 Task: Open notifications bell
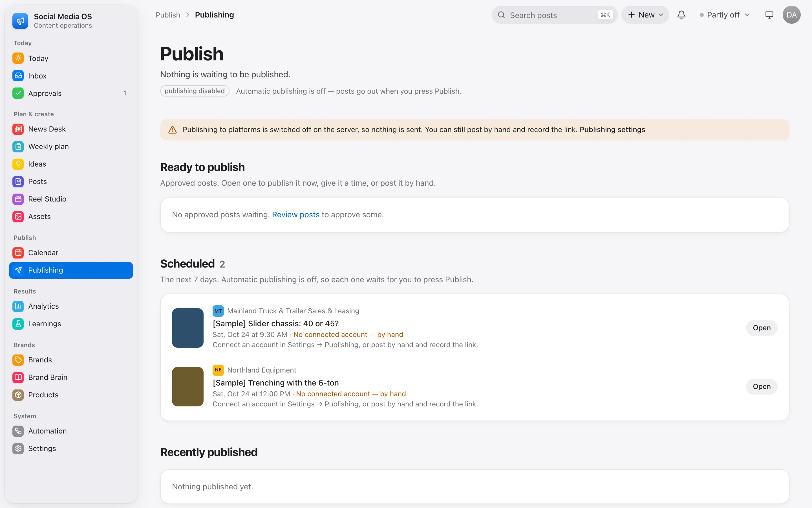pos(681,15)
